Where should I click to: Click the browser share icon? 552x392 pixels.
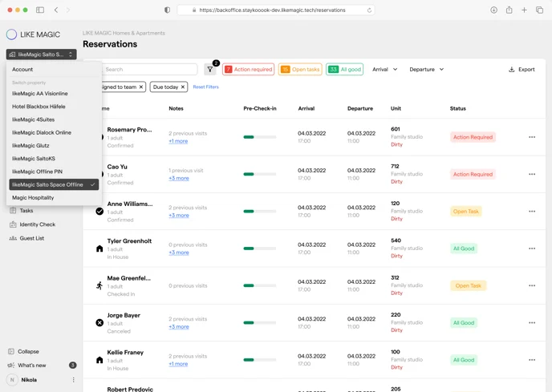509,10
